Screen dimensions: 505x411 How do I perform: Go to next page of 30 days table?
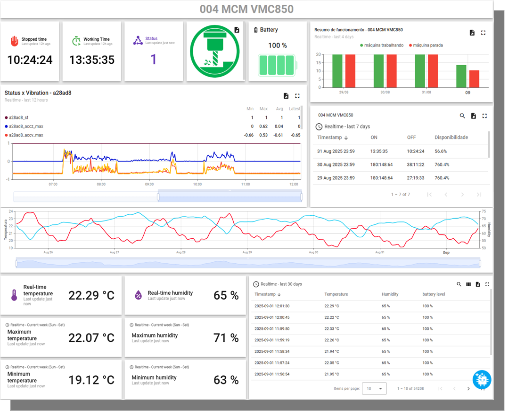(468, 388)
